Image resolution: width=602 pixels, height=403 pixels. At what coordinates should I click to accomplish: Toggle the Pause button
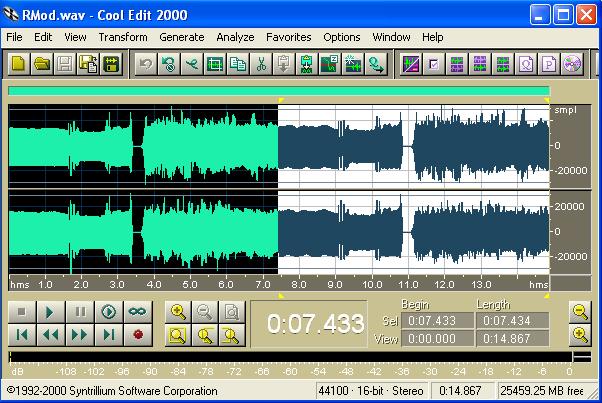80,312
